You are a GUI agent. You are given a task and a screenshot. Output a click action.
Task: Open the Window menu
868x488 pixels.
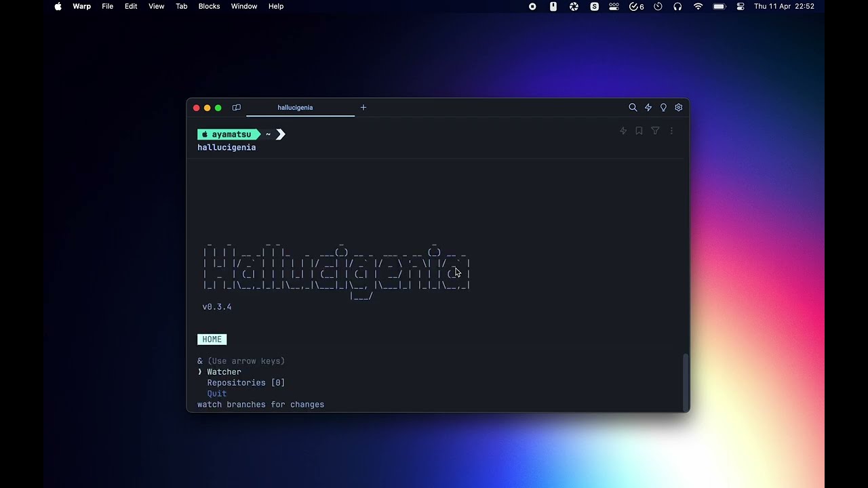tap(244, 6)
